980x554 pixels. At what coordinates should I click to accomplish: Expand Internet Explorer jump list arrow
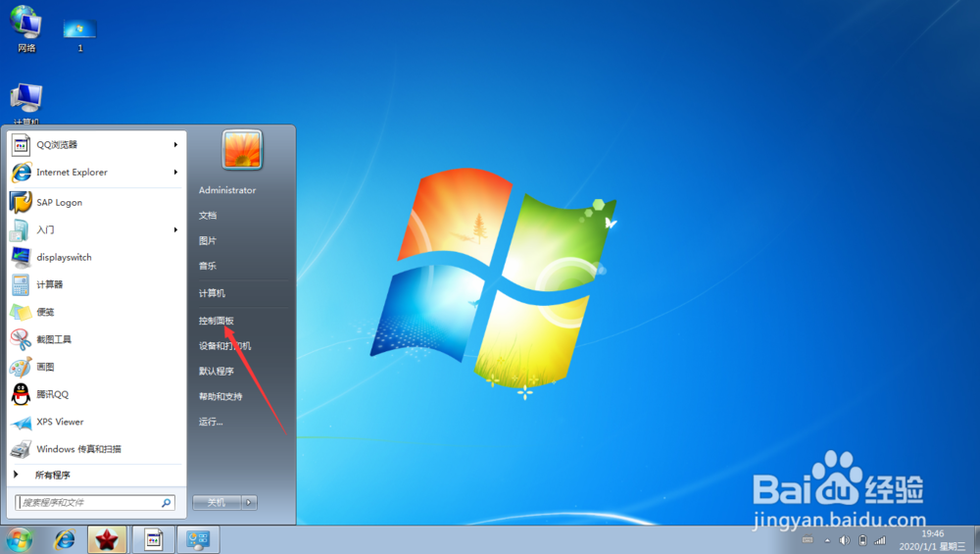(x=175, y=172)
